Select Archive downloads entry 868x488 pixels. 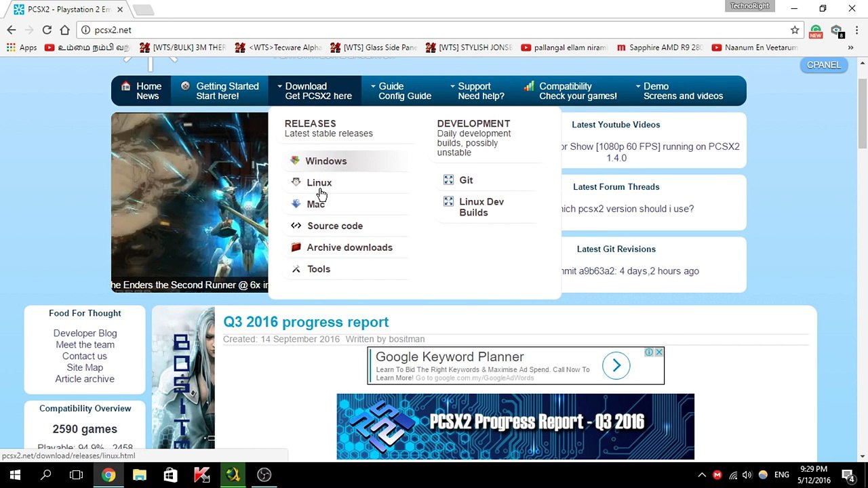tap(349, 247)
